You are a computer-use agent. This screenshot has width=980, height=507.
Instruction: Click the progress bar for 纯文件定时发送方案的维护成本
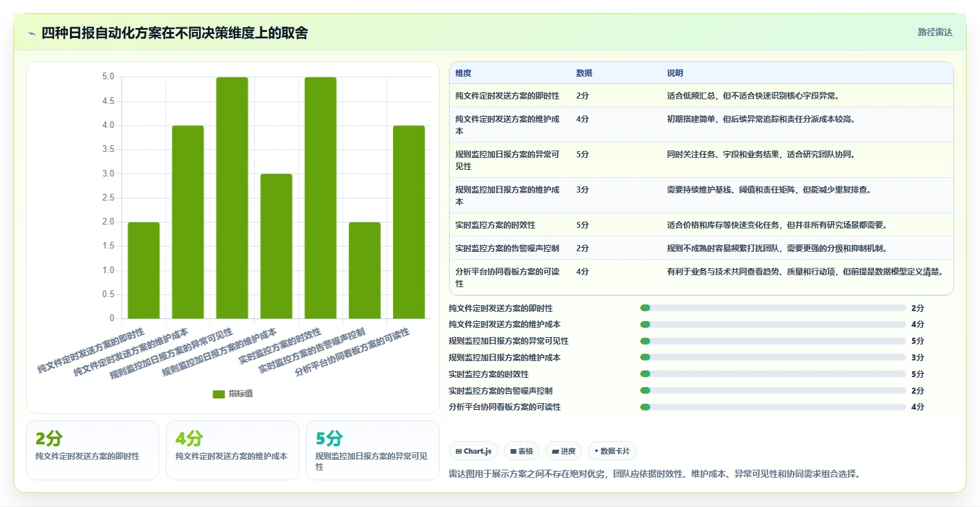coord(773,324)
